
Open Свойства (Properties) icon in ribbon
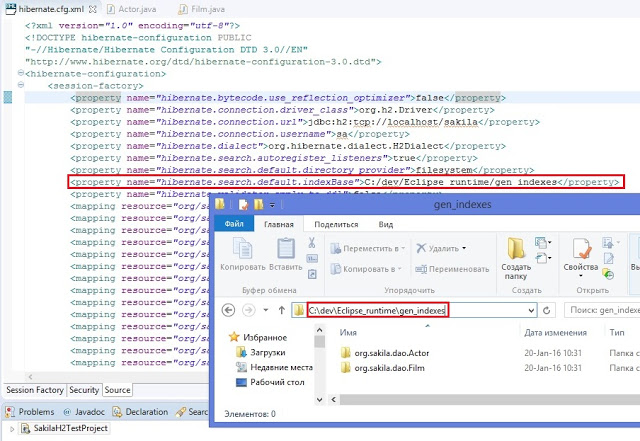coord(579,250)
